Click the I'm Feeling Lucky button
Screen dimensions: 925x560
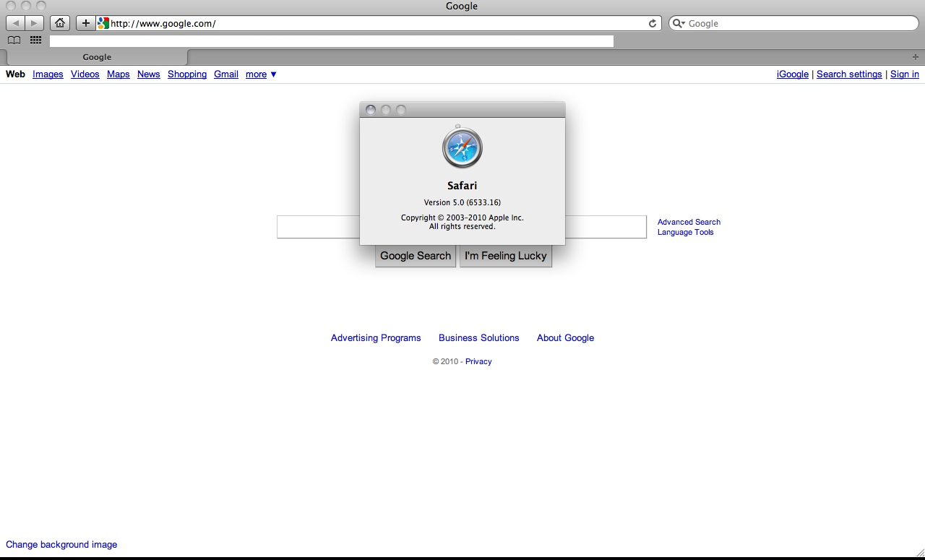(x=506, y=256)
